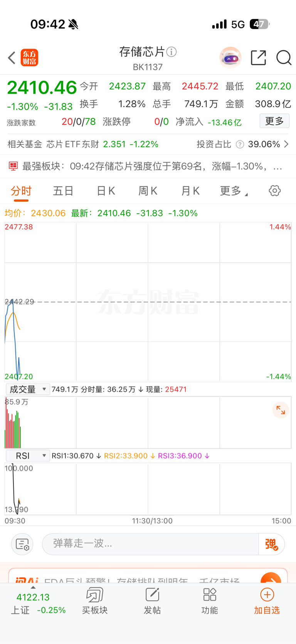Screen dimensions: 296x644
Task: Tap the 发帖 post icon
Action: [x=152, y=595]
